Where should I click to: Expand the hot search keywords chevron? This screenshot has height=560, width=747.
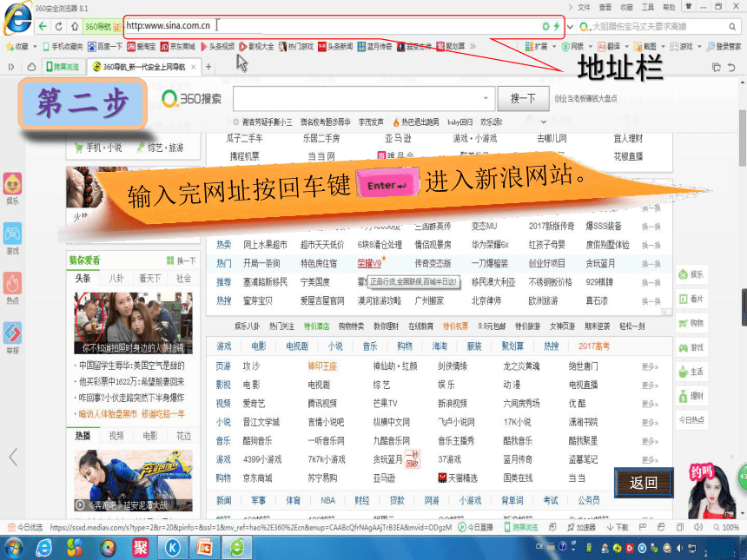tap(543, 122)
